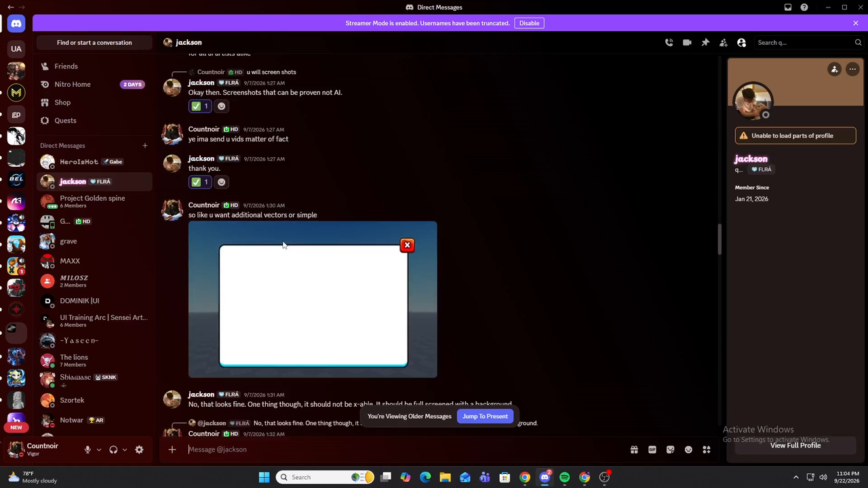Open Friends tab
Viewport: 868px width, 488px height.
(94, 66)
